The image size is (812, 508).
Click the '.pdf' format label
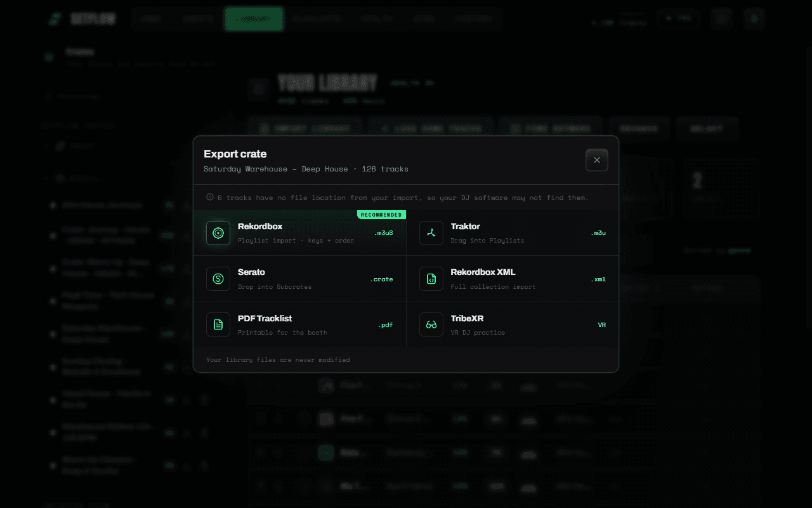point(386,325)
